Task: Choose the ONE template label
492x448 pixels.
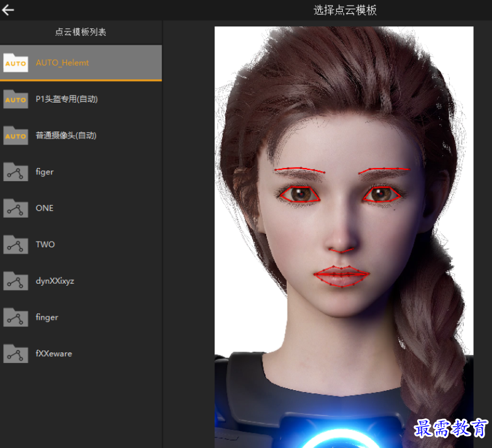Action: [45, 208]
